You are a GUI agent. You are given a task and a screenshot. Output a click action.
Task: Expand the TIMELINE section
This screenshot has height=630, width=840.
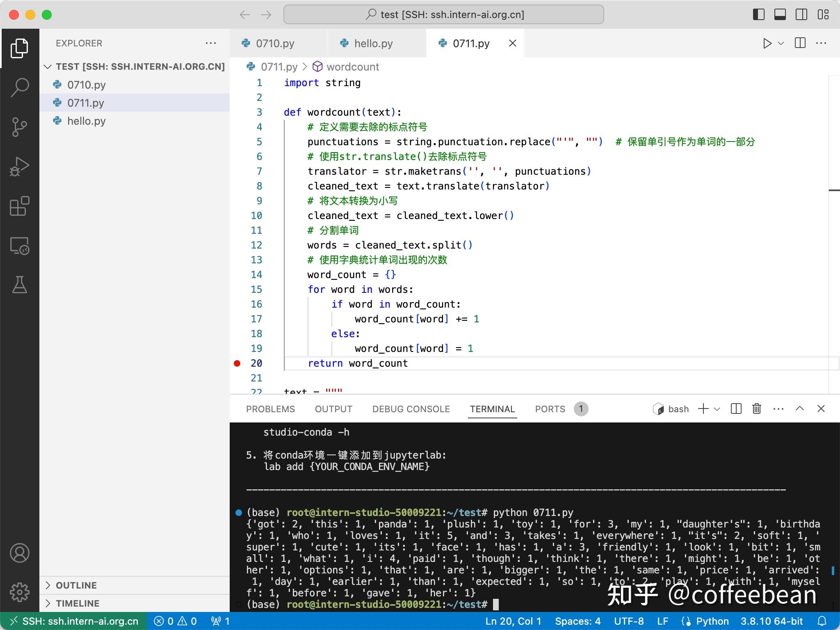(76, 603)
